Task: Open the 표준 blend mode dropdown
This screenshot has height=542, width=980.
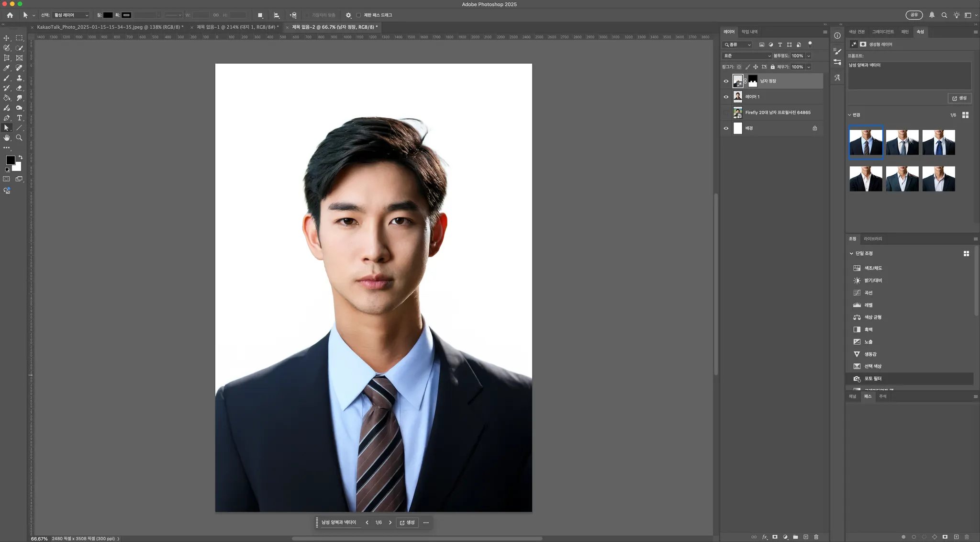Action: tap(746, 56)
